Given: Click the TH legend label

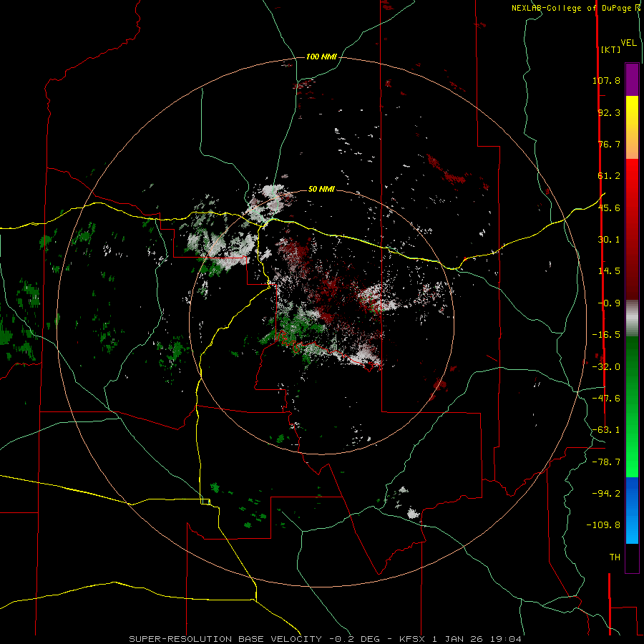Looking at the screenshot, I should coord(615,557).
